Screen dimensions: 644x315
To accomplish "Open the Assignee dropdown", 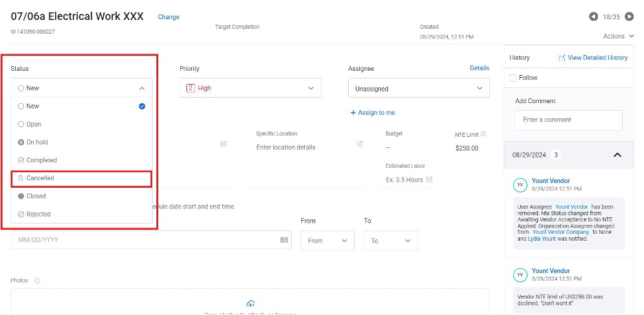I will pos(418,88).
